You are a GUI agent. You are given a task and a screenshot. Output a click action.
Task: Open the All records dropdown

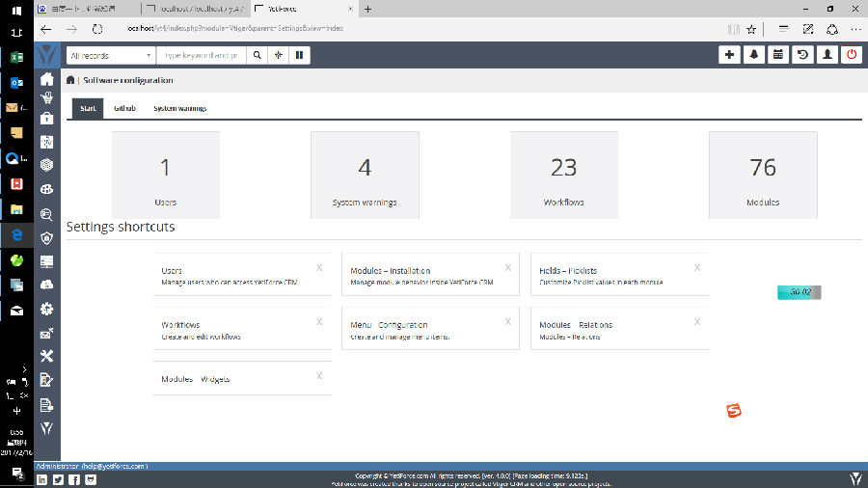click(x=110, y=55)
